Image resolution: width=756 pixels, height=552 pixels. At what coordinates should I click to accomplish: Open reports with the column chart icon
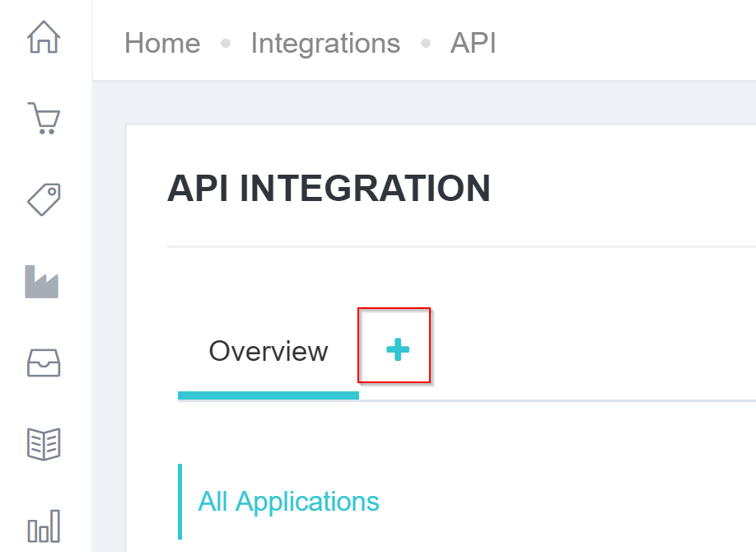pyautogui.click(x=44, y=524)
